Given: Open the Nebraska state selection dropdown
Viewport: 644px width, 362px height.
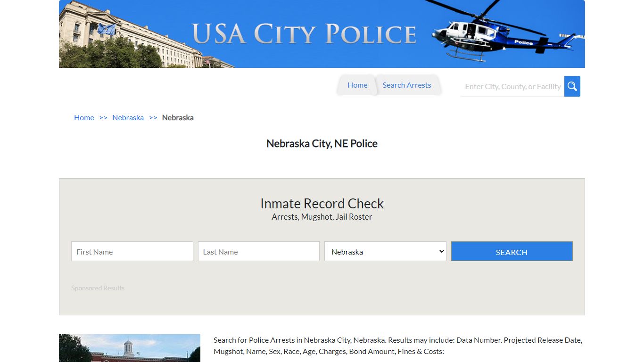Looking at the screenshot, I should [385, 251].
